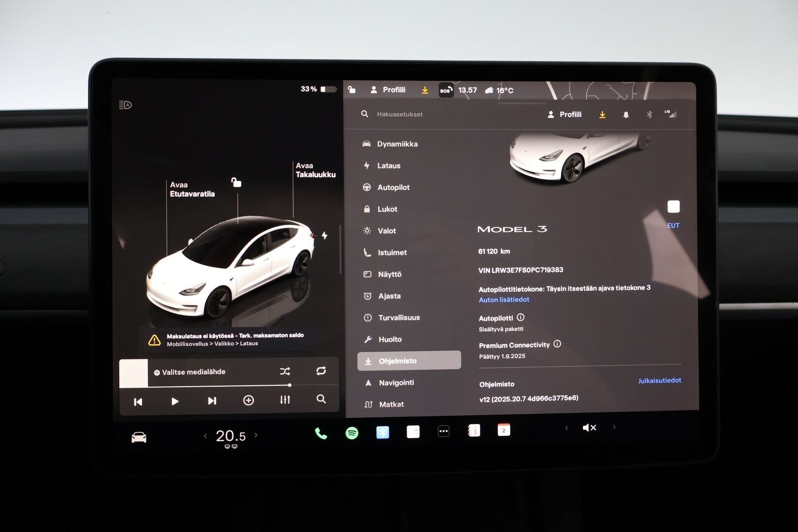Select the Valot lights menu
Image resolution: width=798 pixels, height=532 pixels.
pos(380,231)
